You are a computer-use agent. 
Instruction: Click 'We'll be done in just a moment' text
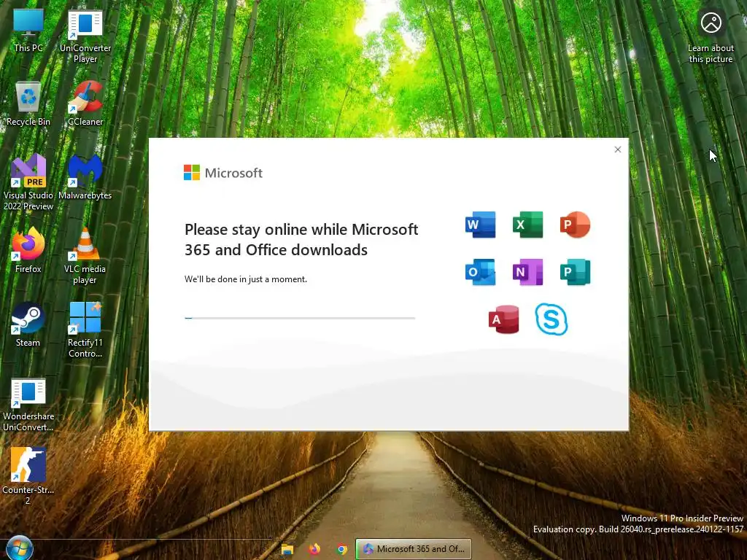246,279
